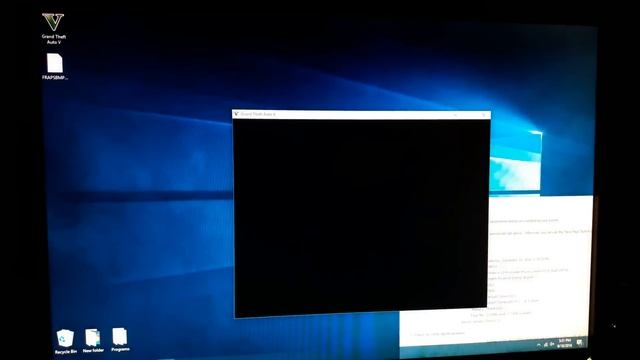This screenshot has height=360, width=640.
Task: Open the volume icon in the system tray
Action: tap(552, 344)
